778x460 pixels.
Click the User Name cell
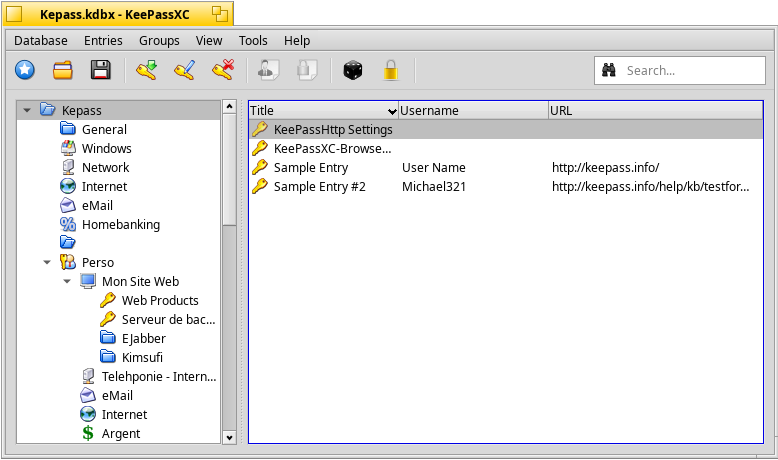pos(434,167)
